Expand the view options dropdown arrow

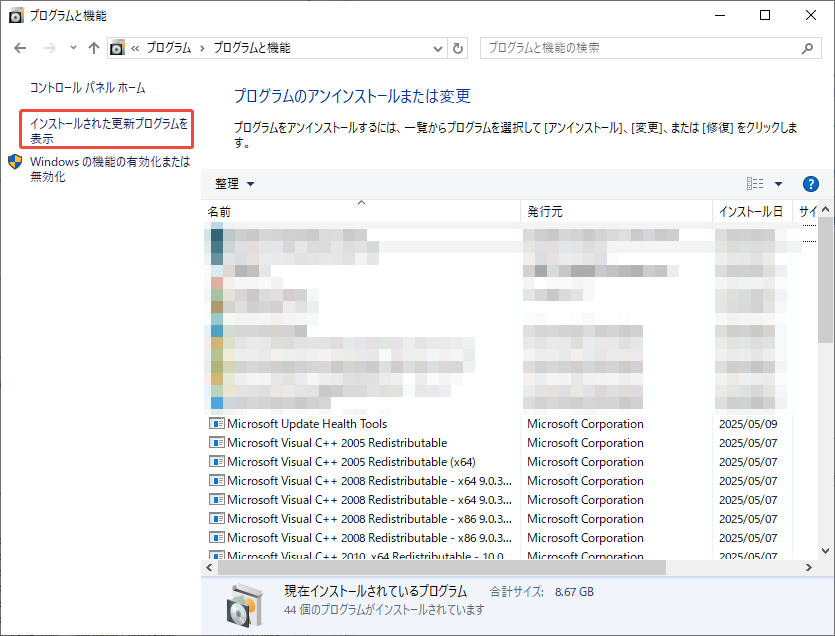pos(779,184)
